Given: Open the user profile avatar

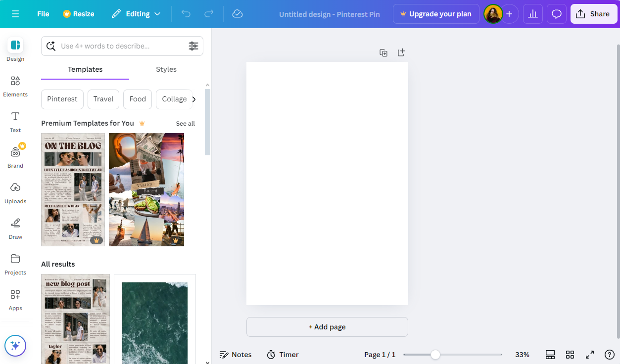Looking at the screenshot, I should pyautogui.click(x=493, y=14).
